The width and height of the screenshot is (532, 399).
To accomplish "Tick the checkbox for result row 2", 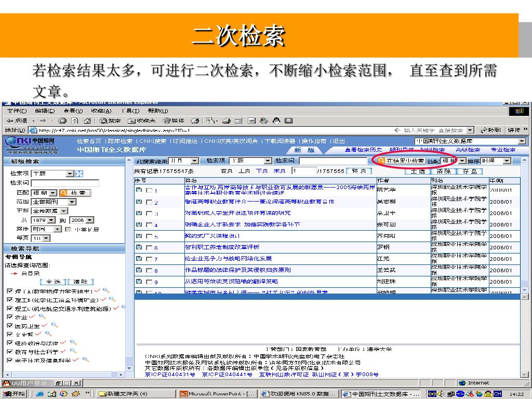I will [x=149, y=202].
